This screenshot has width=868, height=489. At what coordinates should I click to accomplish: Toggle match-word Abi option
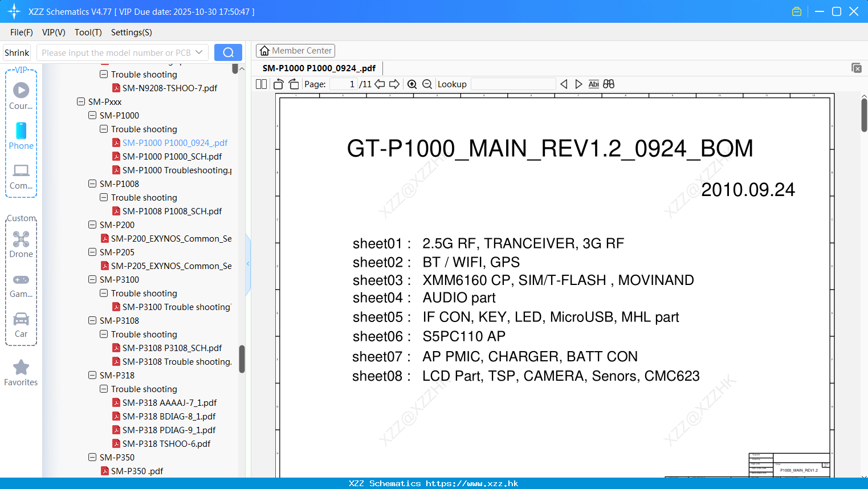[x=593, y=84]
